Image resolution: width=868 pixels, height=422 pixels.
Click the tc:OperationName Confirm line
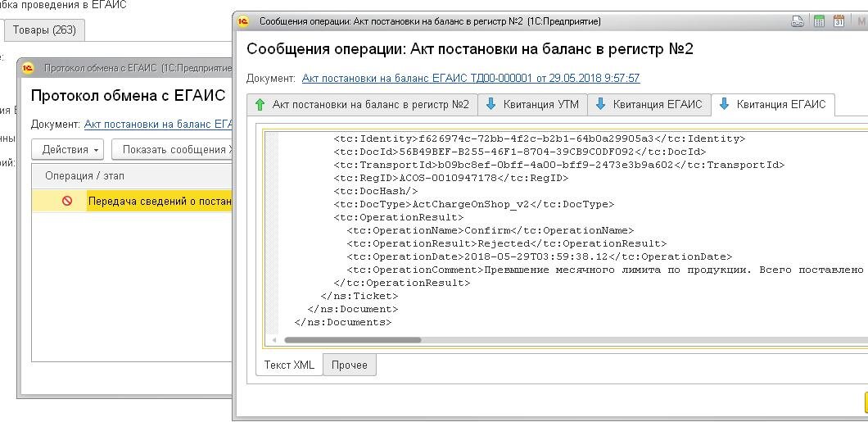[x=491, y=230]
